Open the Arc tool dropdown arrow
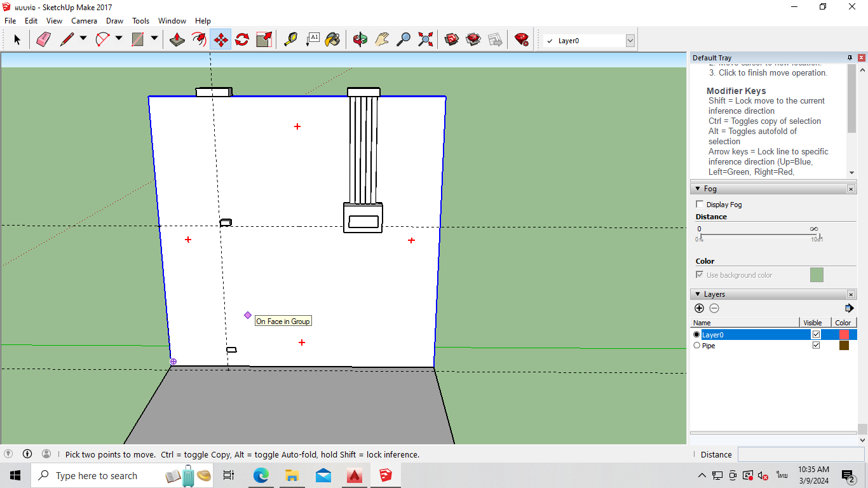This screenshot has height=488, width=868. click(119, 39)
